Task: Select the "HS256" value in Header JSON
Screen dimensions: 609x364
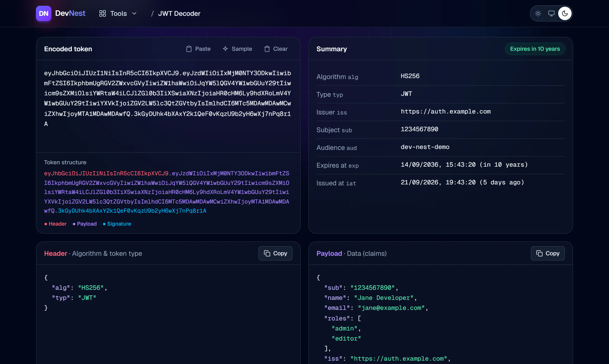Action: coord(91,288)
